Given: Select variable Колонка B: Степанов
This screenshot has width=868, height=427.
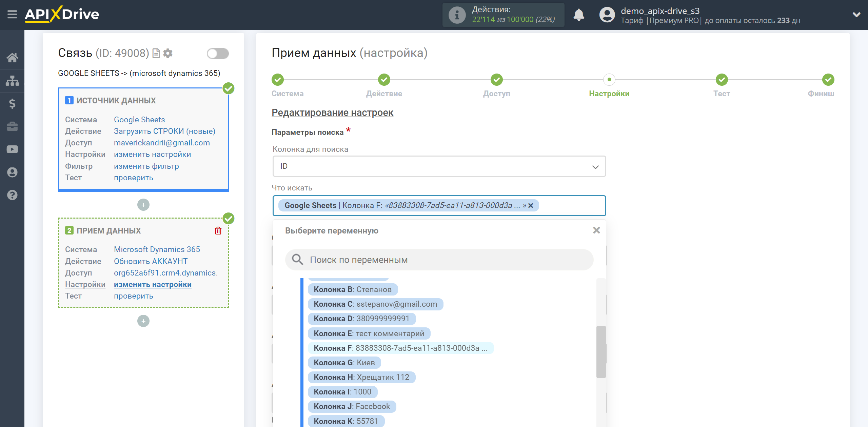Looking at the screenshot, I should pyautogui.click(x=353, y=289).
